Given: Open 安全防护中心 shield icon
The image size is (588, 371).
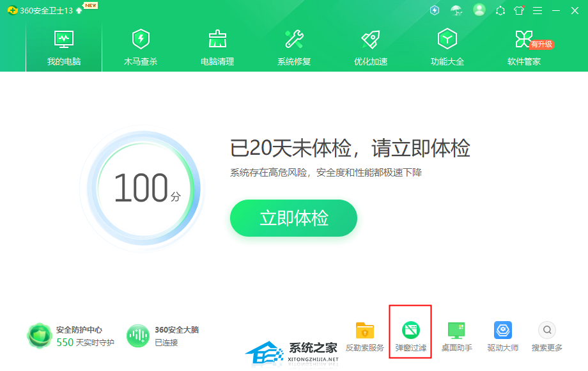Looking at the screenshot, I should [x=40, y=335].
